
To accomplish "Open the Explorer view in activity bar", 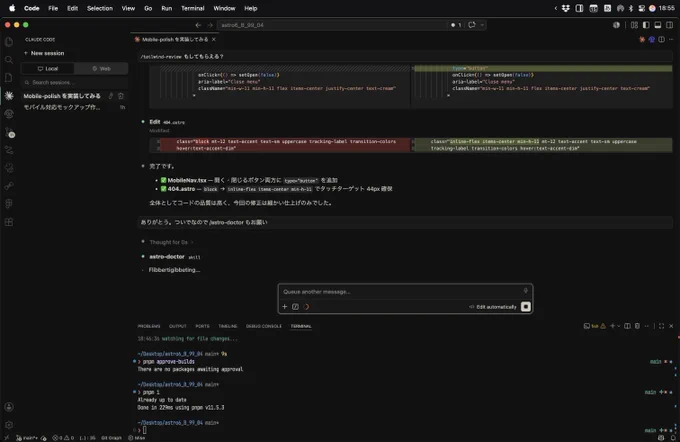I will point(9,42).
